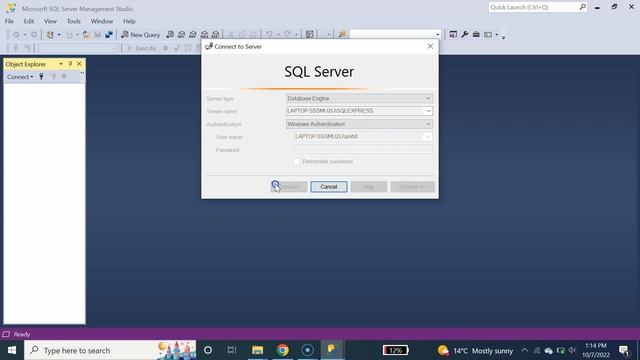The image size is (640, 360).
Task: Click the Object Explorer connect plug icon
Action: [41, 76]
